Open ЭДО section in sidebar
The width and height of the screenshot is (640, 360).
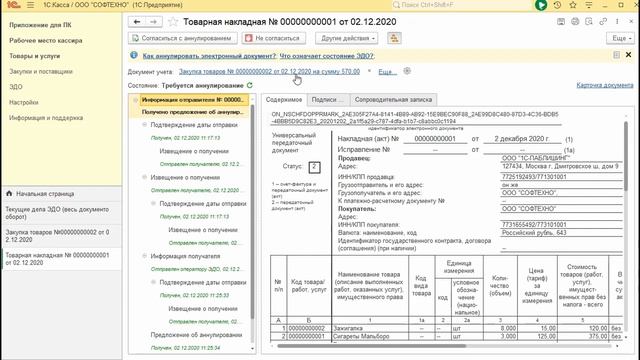pyautogui.click(x=16, y=87)
